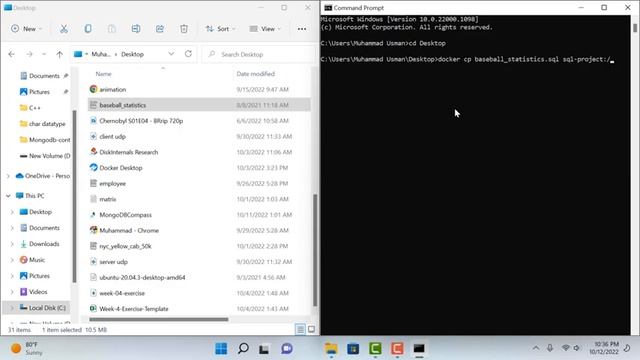The image size is (640, 360).
Task: Open pinned Pictures in Quick access
Action: tap(39, 92)
